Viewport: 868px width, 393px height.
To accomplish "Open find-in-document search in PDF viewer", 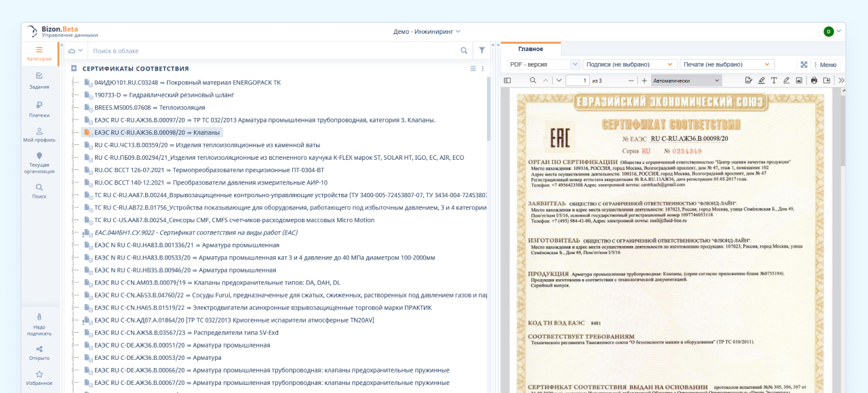I will coord(533,81).
